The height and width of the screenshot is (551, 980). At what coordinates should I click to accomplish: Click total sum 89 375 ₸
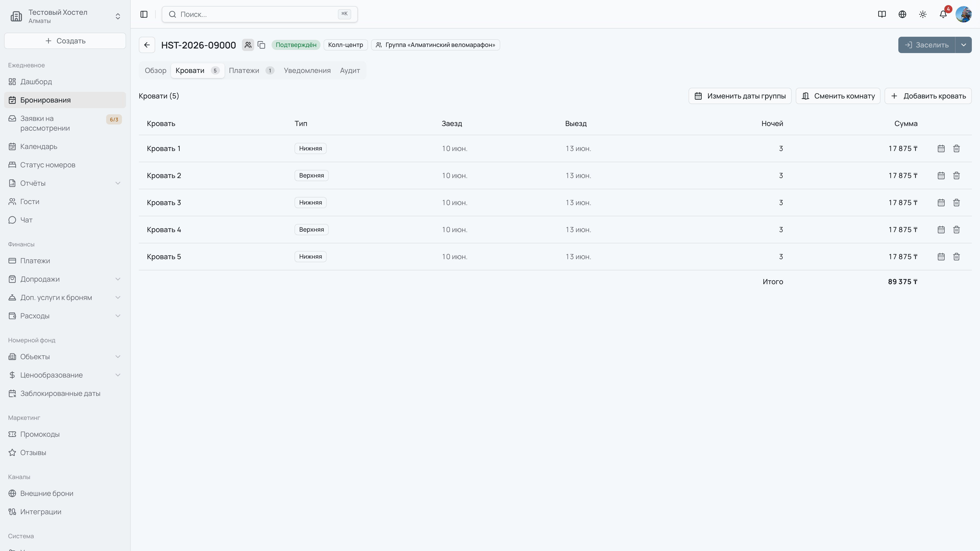pos(902,282)
